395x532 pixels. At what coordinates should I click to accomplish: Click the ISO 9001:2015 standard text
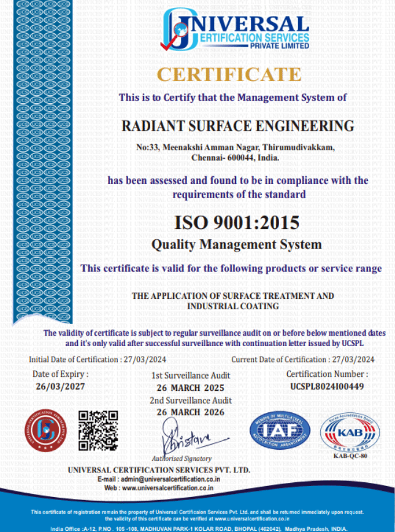pyautogui.click(x=237, y=222)
